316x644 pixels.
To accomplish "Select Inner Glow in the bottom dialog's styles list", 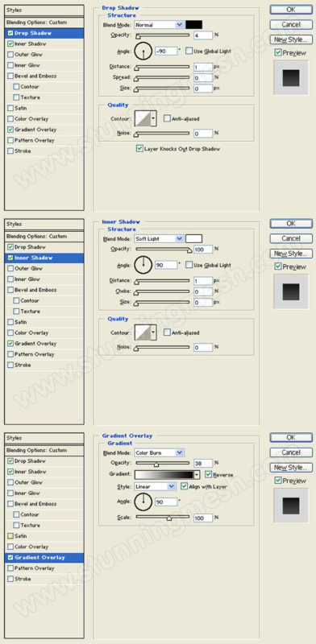I will (27, 493).
